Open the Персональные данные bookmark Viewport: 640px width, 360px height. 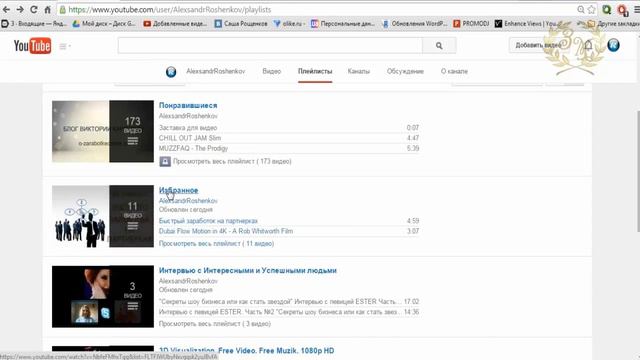point(343,24)
